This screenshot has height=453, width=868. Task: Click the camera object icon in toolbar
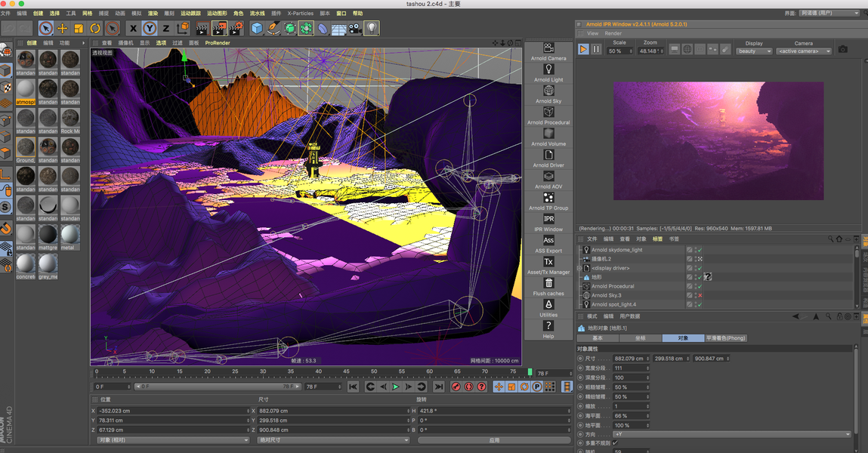point(355,28)
